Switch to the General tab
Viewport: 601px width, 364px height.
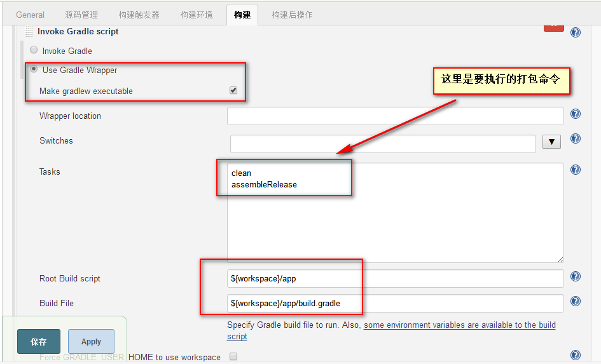(x=31, y=15)
